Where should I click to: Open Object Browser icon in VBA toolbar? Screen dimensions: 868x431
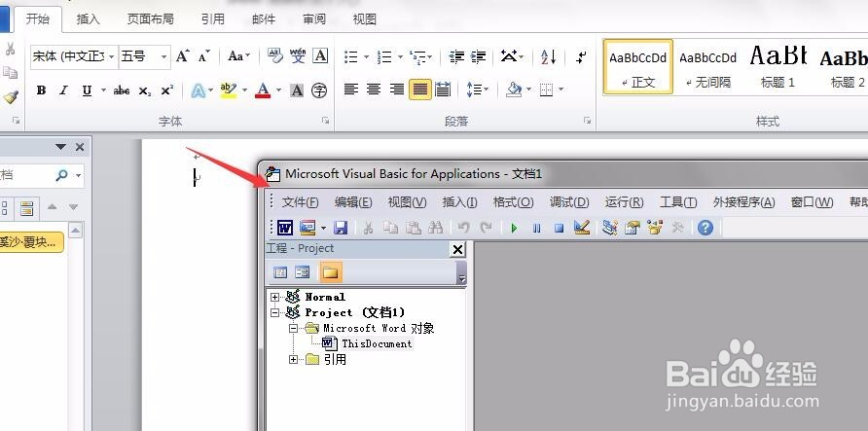point(655,228)
